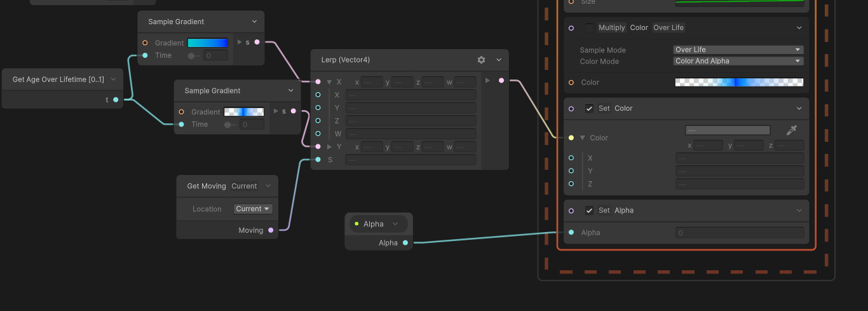Uncheck the Set Alpha block checkbox
868x311 pixels.
[x=590, y=211]
